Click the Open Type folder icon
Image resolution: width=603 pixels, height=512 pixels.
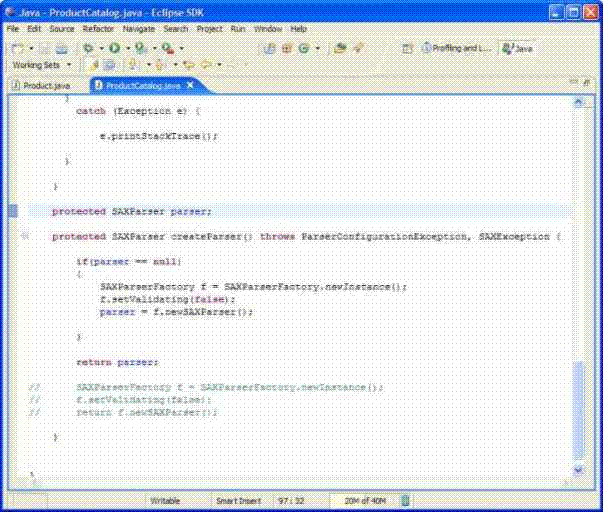[x=340, y=47]
